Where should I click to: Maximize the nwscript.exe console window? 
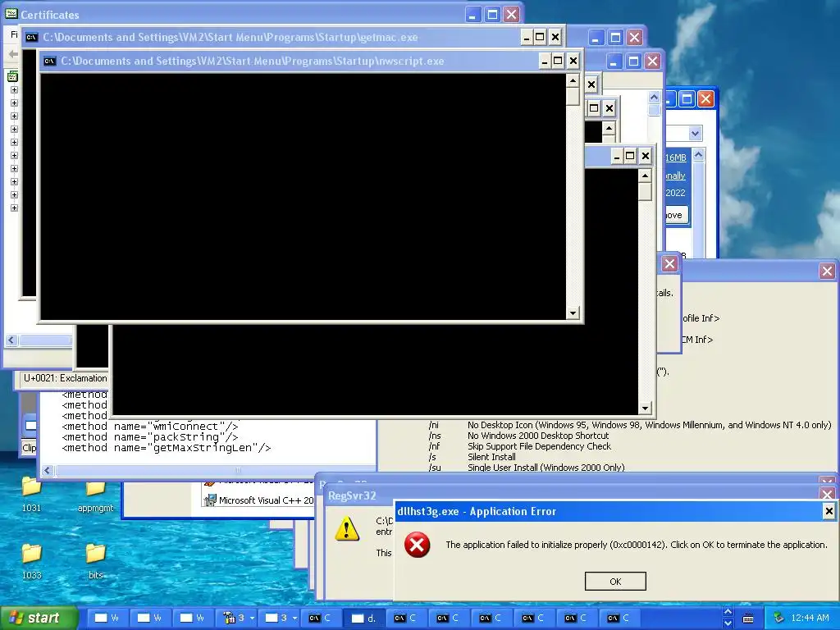[558, 61]
